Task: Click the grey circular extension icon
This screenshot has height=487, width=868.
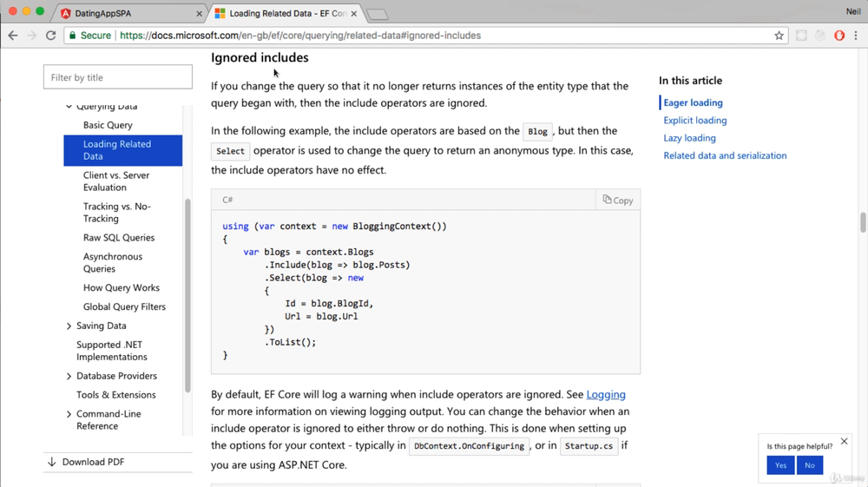Action: pyautogui.click(x=820, y=36)
